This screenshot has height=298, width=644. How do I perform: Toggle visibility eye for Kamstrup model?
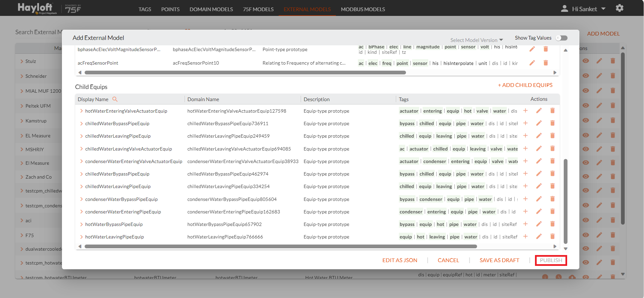coord(586,120)
